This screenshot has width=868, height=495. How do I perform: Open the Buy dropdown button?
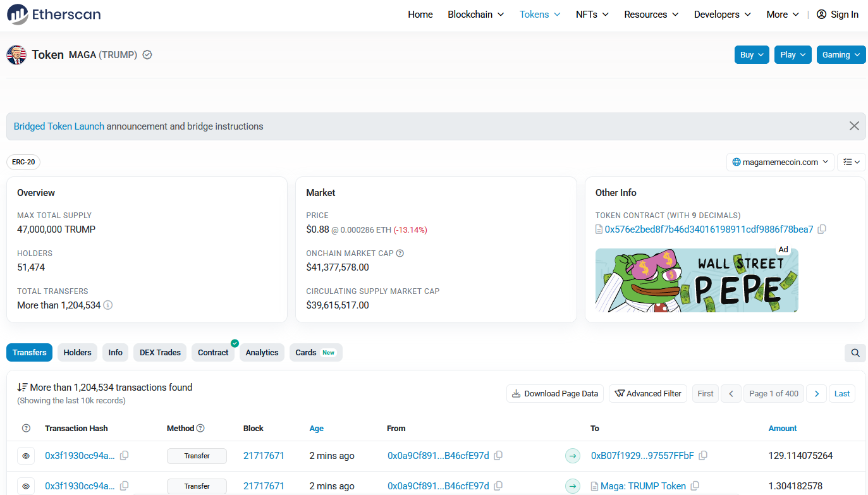point(752,55)
